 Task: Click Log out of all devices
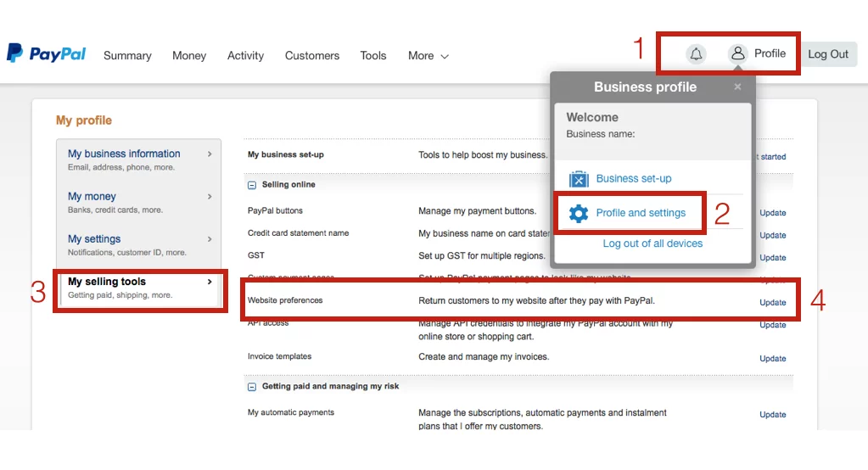click(652, 243)
